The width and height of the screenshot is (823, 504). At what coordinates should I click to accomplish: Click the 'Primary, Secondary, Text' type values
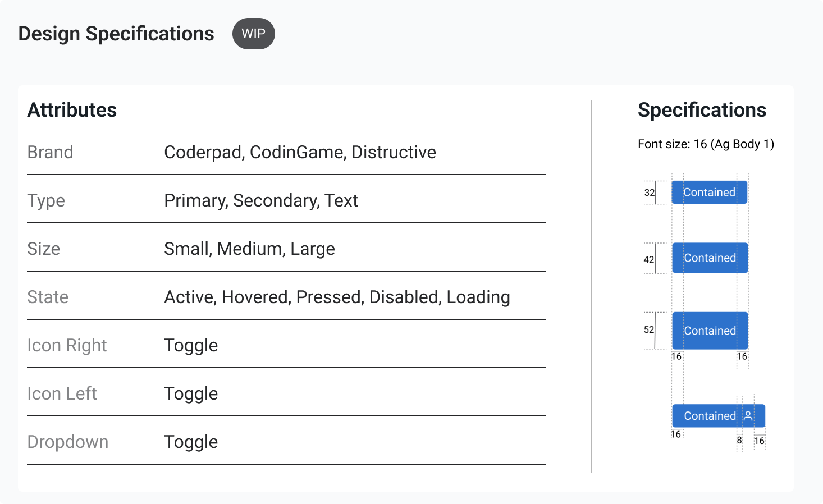click(261, 200)
